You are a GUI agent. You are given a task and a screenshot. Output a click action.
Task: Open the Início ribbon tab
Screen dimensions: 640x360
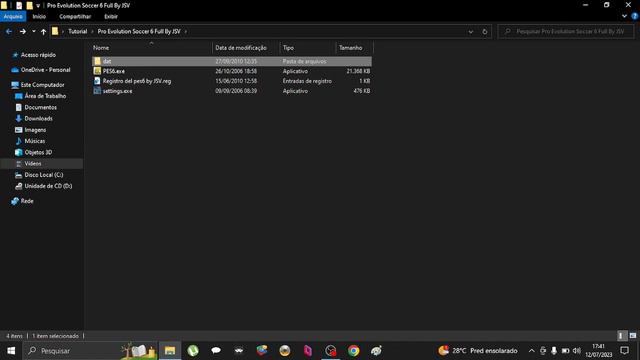tap(39, 16)
